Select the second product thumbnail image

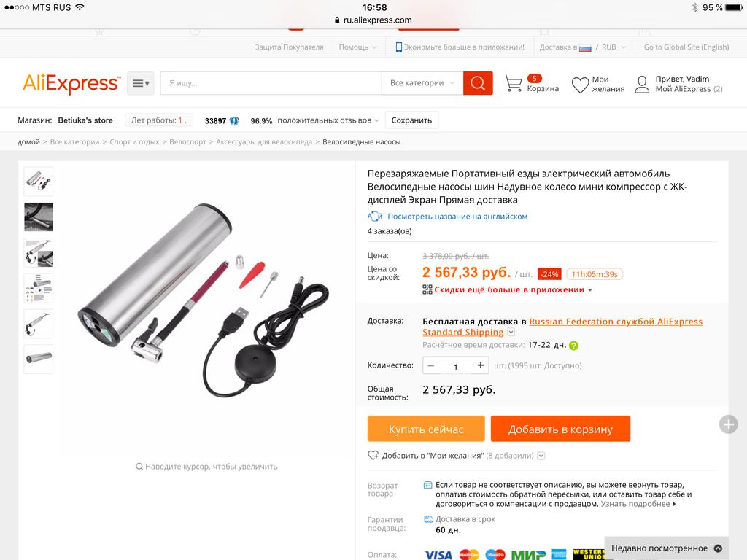39,217
